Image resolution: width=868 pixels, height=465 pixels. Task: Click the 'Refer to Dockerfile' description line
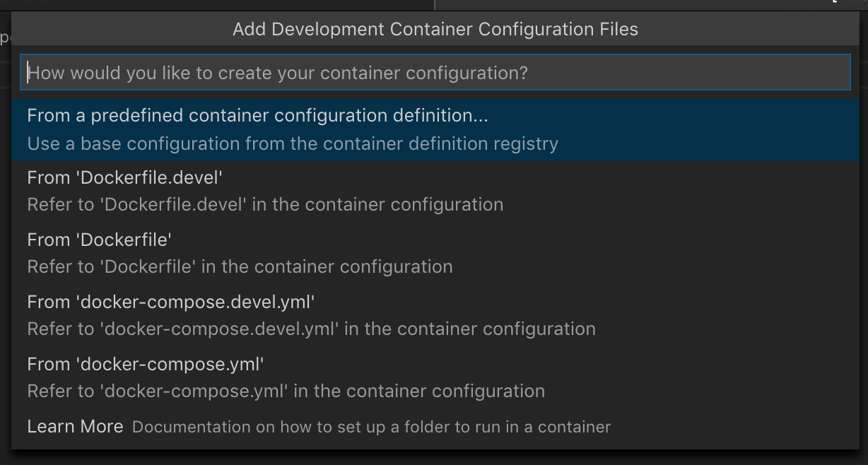[238, 266]
